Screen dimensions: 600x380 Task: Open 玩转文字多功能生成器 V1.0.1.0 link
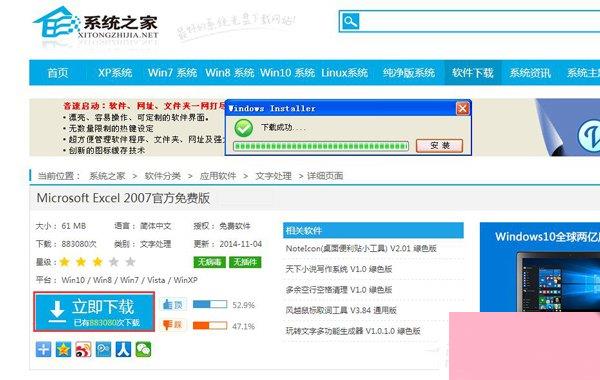click(353, 331)
